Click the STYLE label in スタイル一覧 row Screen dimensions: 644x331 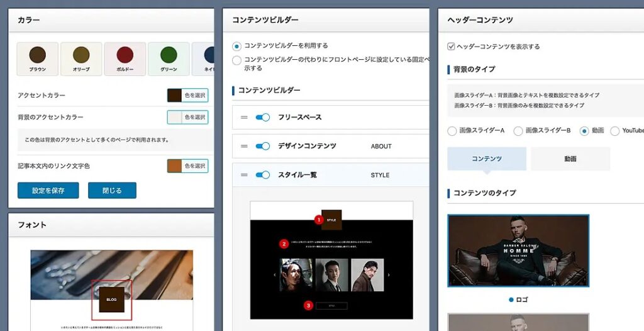point(380,175)
